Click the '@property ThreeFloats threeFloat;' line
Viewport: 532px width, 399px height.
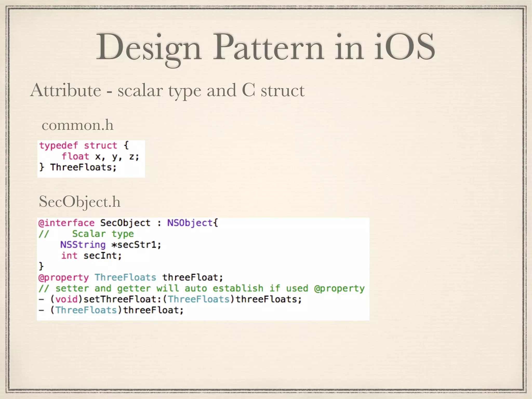pos(131,277)
